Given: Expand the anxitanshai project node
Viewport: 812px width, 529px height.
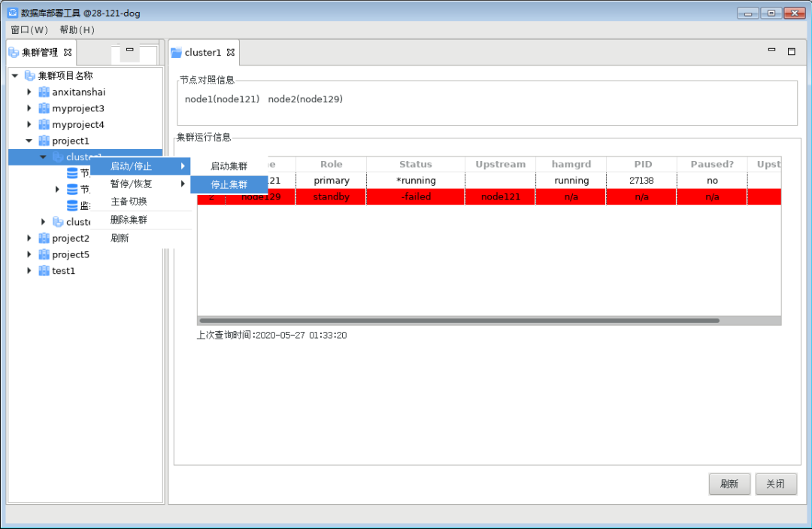Looking at the screenshot, I should (29, 93).
